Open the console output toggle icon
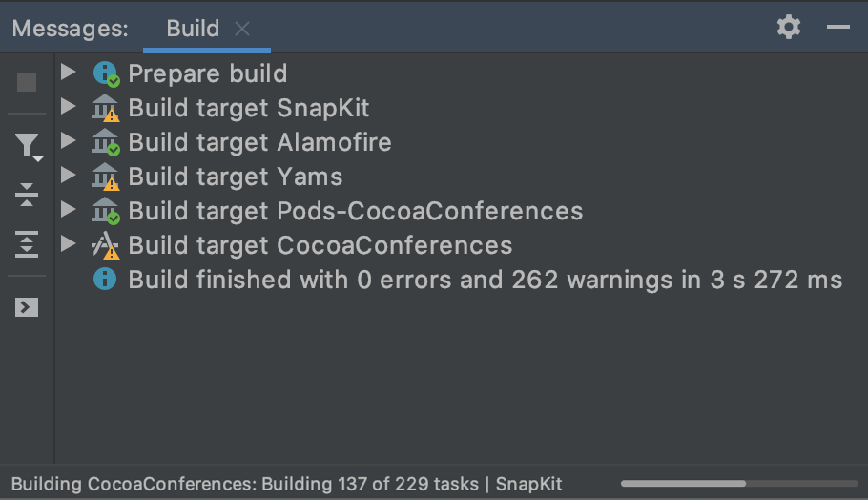The width and height of the screenshot is (868, 500). (x=27, y=307)
